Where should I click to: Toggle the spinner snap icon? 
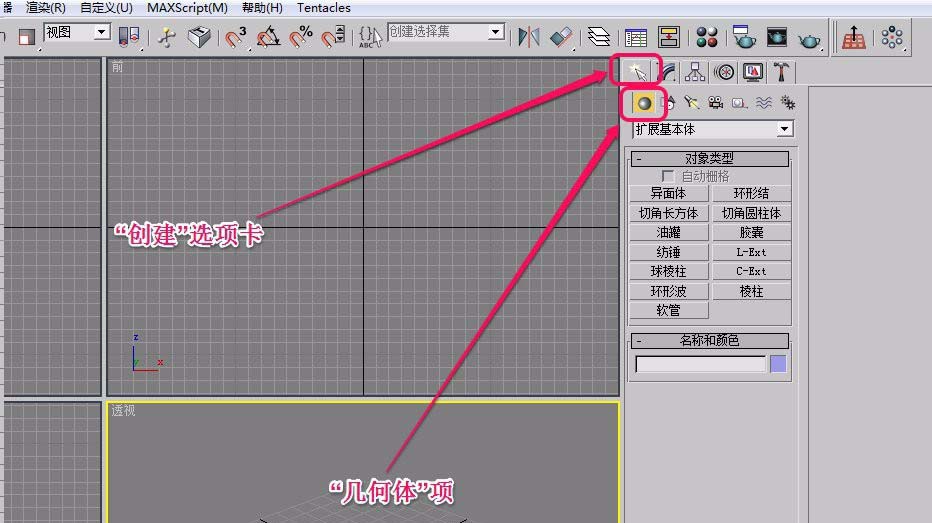pyautogui.click(x=333, y=37)
